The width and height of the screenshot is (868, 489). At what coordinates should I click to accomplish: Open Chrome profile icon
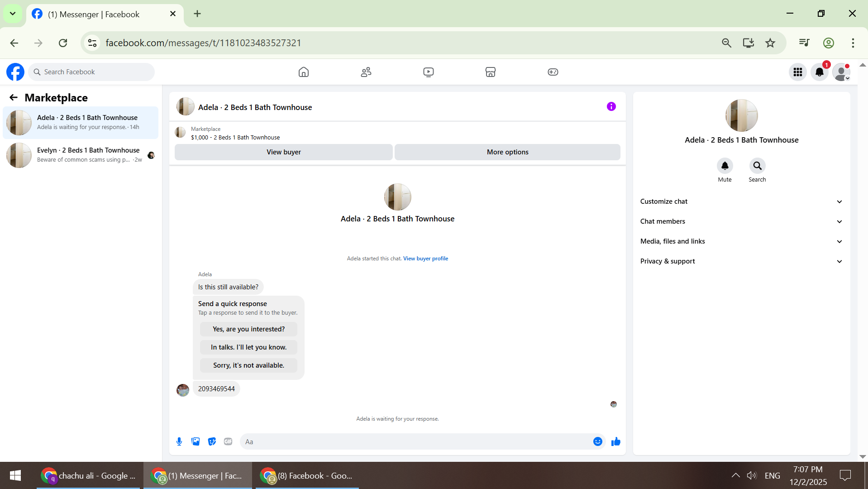[829, 43]
